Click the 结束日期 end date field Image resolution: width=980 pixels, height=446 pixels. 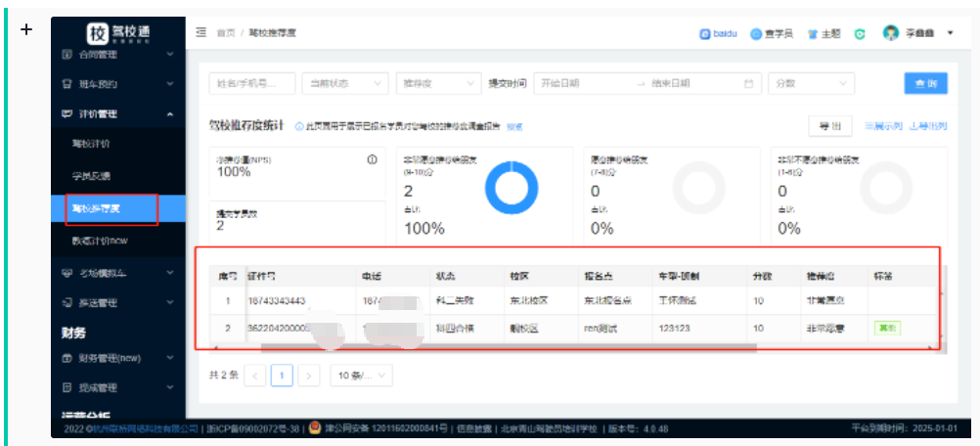tap(693, 83)
